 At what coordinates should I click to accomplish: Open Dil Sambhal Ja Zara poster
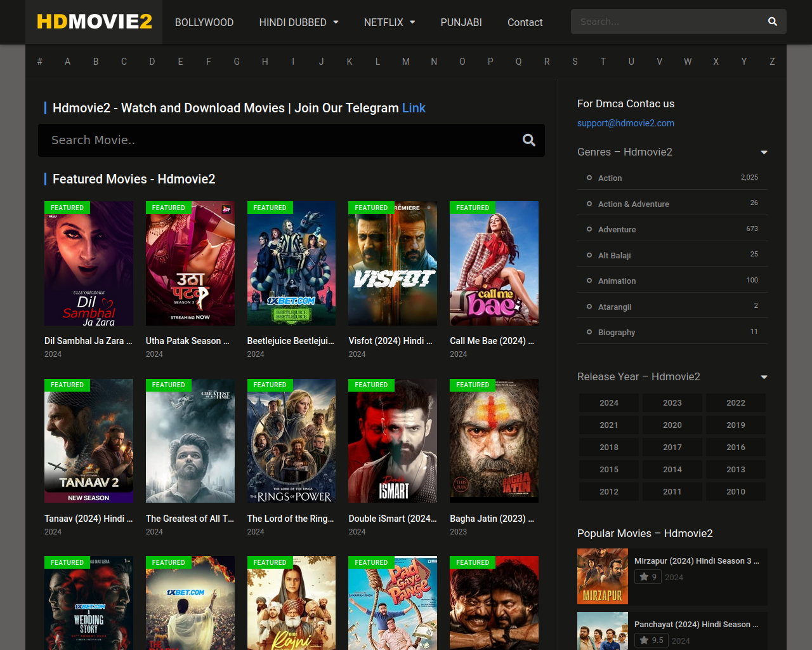[x=89, y=263]
